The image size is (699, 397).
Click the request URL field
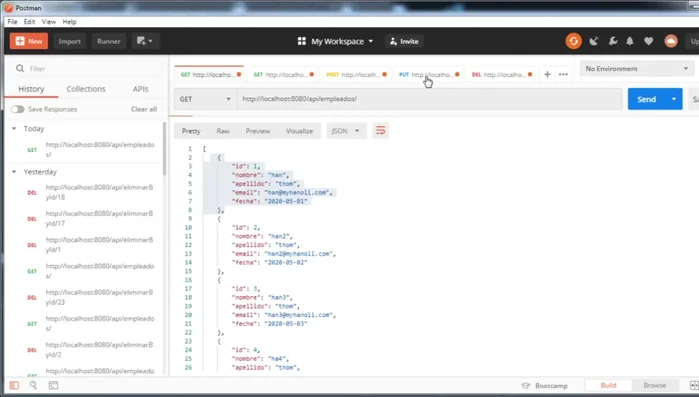[429, 99]
